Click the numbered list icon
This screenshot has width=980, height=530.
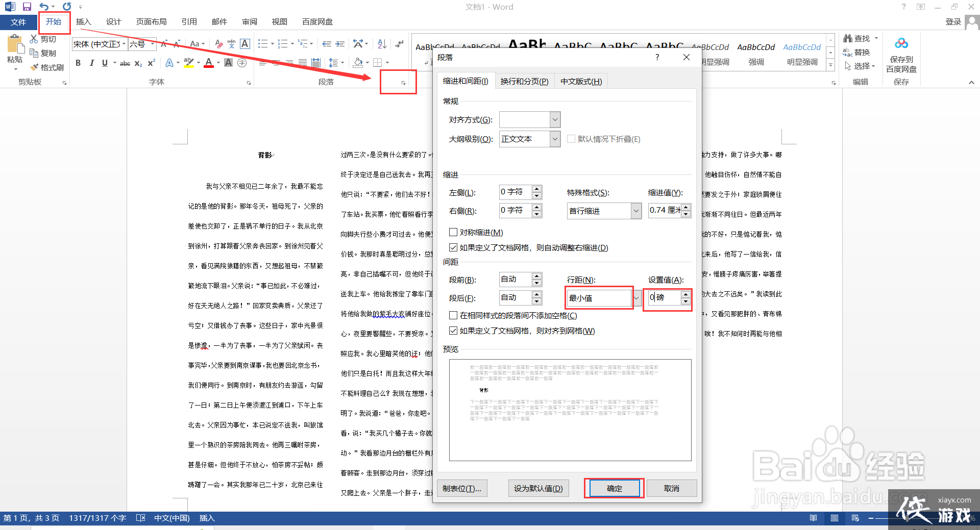283,44
